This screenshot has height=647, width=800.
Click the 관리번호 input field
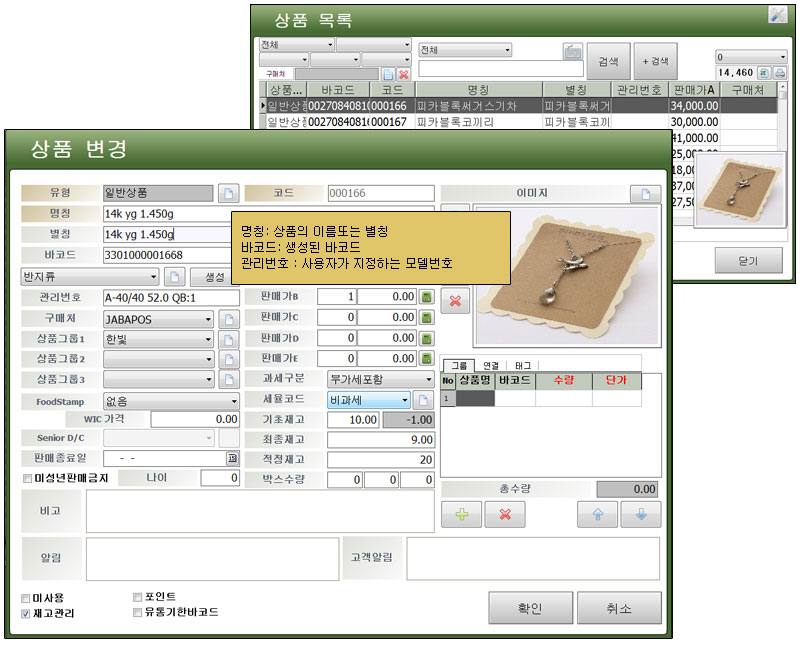point(168,297)
